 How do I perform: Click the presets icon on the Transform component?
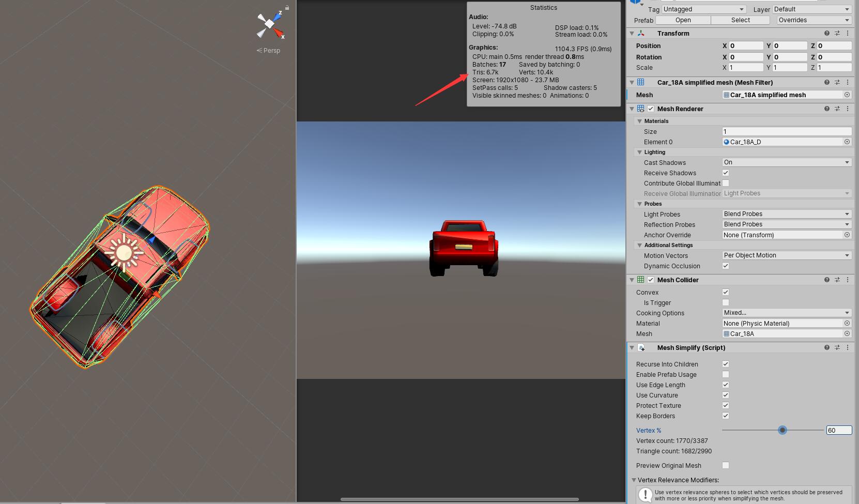pyautogui.click(x=837, y=33)
